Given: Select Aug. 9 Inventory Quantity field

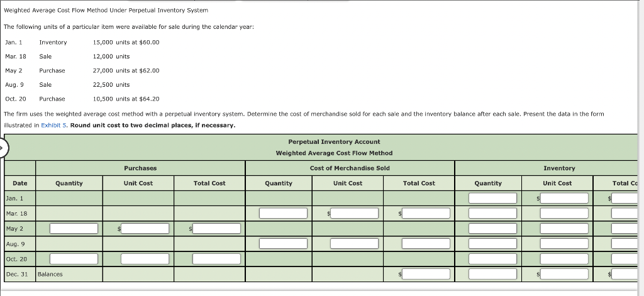Looking at the screenshot, I should click(x=492, y=244).
